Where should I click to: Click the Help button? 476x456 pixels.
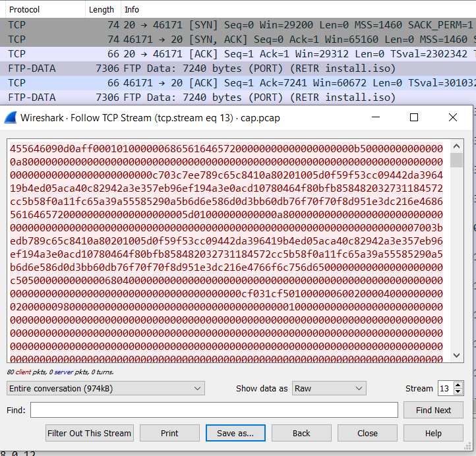(433, 433)
